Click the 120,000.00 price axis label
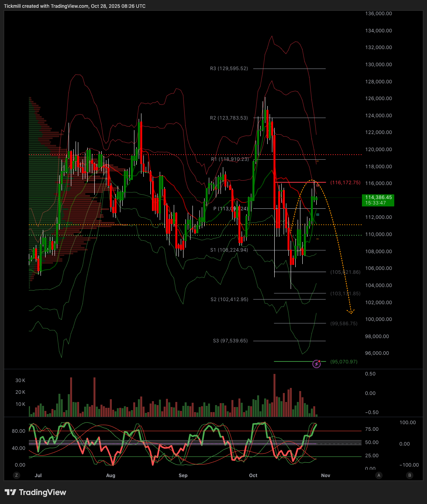The height and width of the screenshot is (504, 427). pyautogui.click(x=378, y=149)
